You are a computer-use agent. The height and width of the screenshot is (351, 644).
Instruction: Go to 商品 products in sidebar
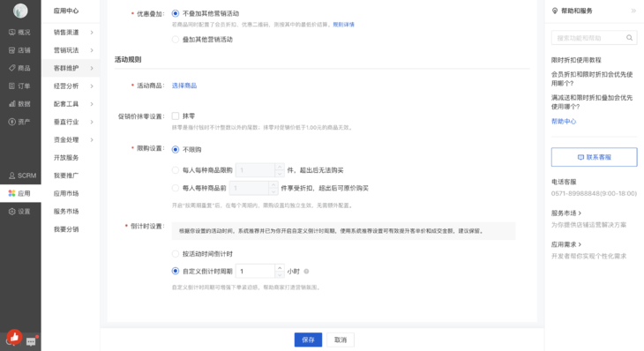tap(19, 68)
